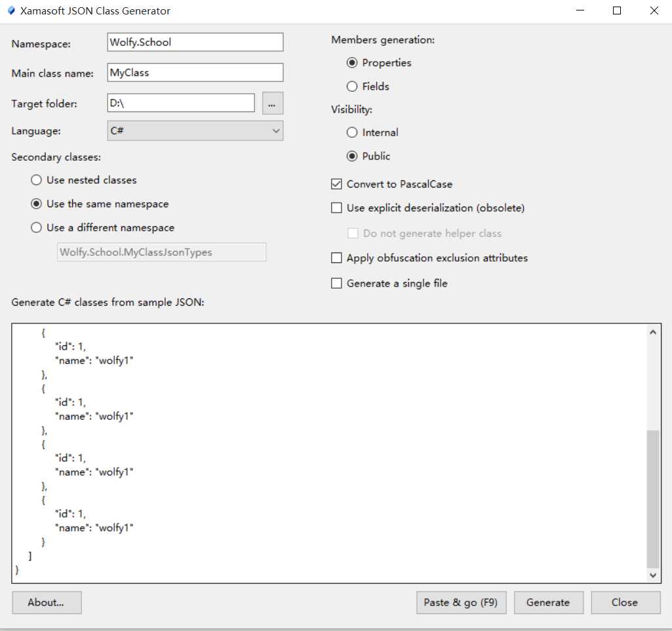Click the Target folder text field
The height and width of the screenshot is (631, 672).
point(181,103)
